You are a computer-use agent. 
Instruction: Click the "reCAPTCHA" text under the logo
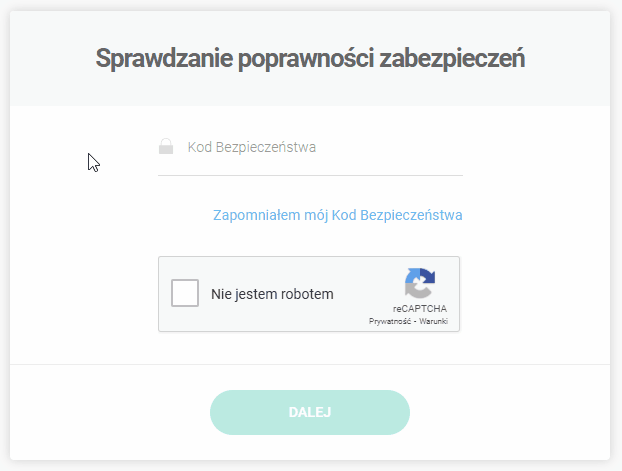coord(420,308)
